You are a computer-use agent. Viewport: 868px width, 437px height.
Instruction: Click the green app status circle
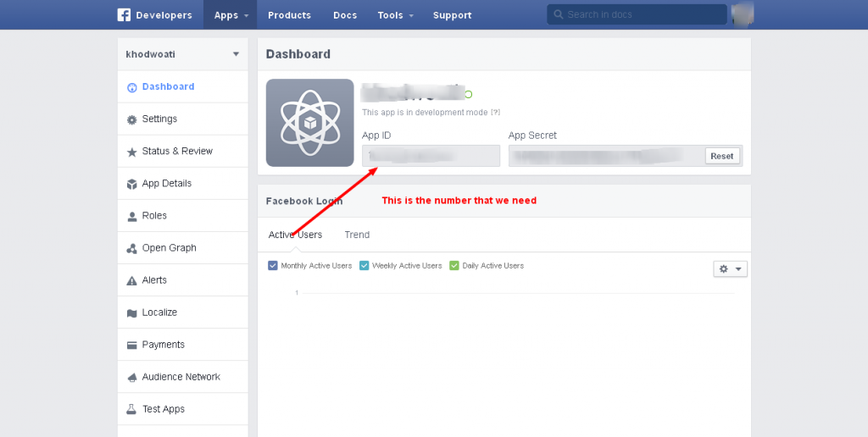[x=468, y=95]
